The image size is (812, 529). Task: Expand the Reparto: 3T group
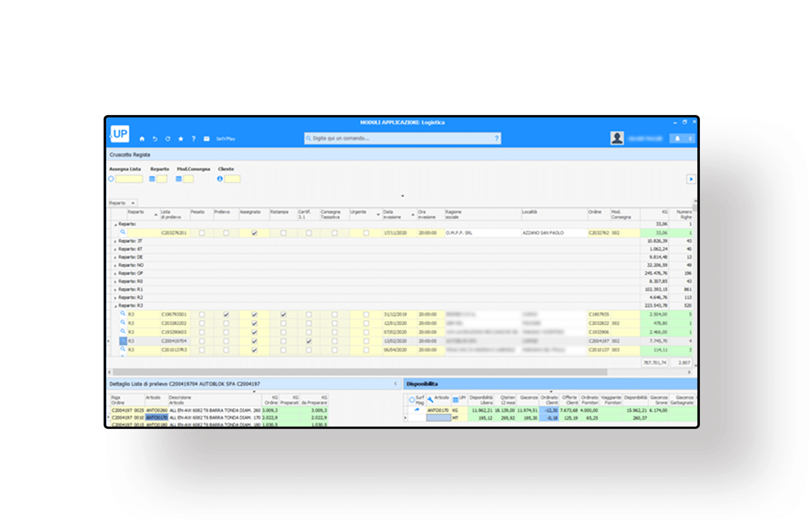click(115, 241)
